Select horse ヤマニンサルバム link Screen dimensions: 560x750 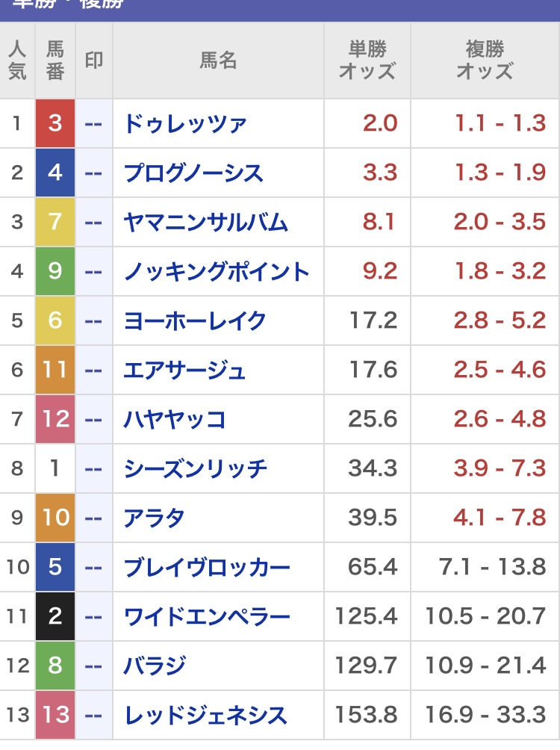click(205, 222)
